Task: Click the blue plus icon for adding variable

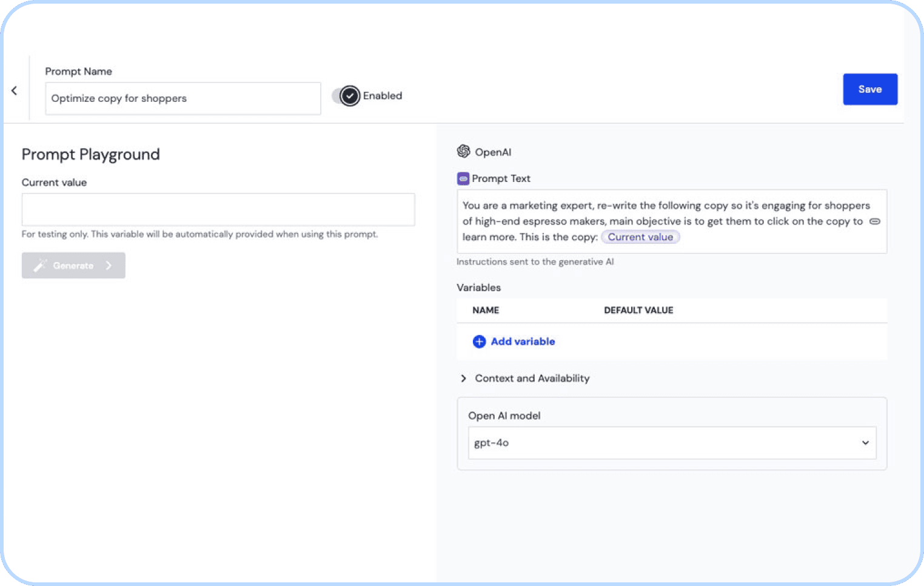Action: (x=479, y=342)
